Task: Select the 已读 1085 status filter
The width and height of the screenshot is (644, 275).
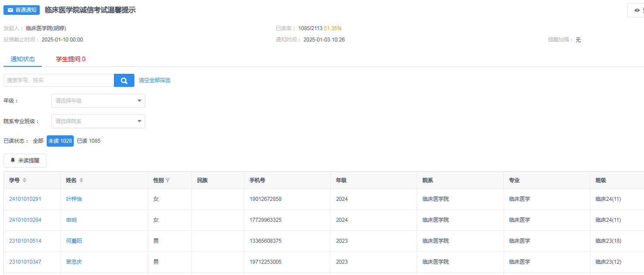Action: tap(89, 141)
